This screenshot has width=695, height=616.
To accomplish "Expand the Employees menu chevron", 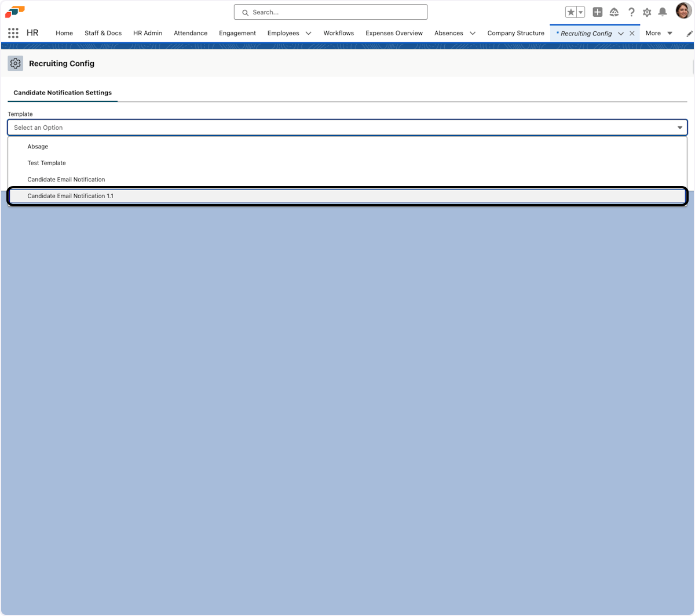I will click(x=308, y=34).
